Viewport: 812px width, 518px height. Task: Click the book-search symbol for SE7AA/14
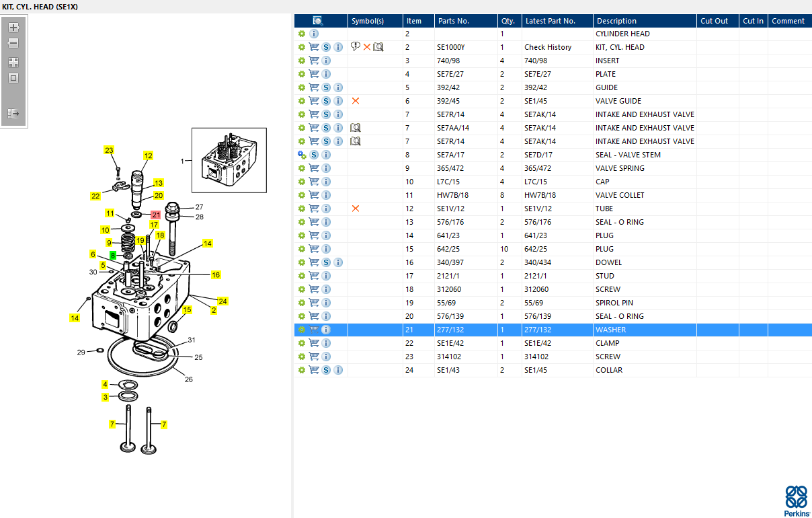point(356,128)
